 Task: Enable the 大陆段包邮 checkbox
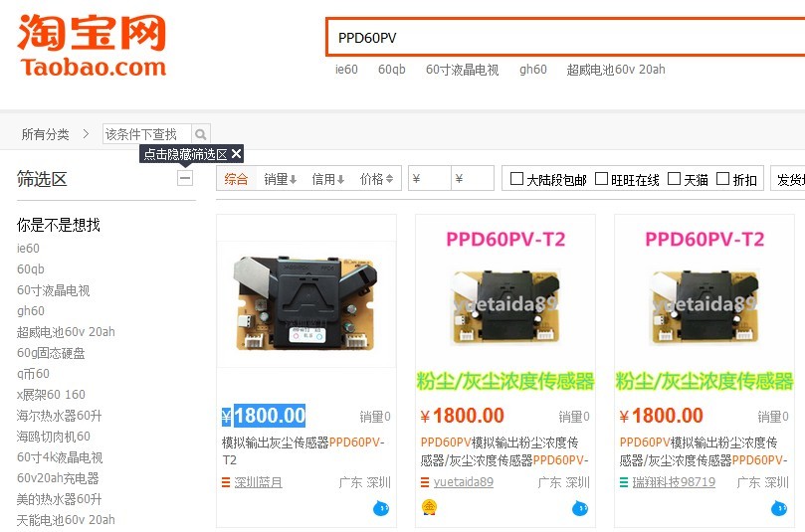pyautogui.click(x=516, y=179)
